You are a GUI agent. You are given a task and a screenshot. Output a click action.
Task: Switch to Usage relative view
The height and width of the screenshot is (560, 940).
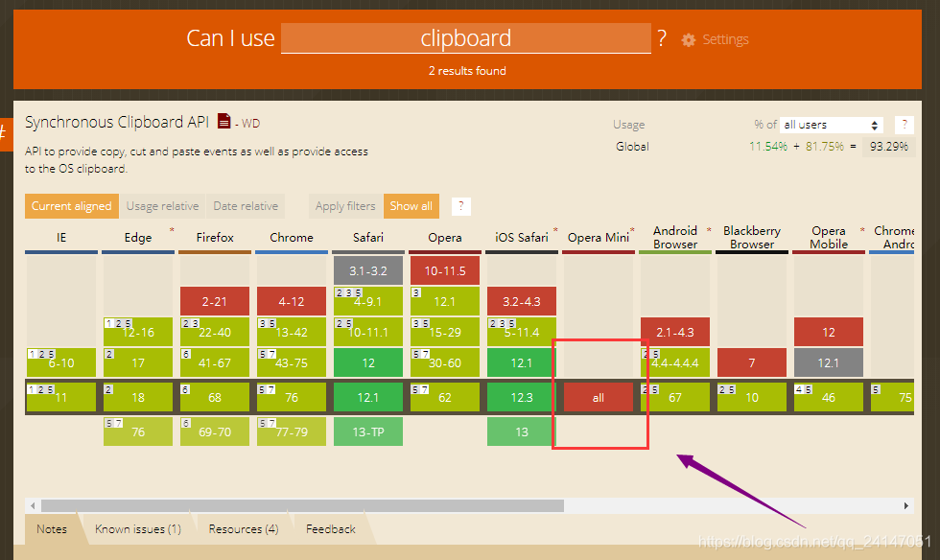[162, 206]
